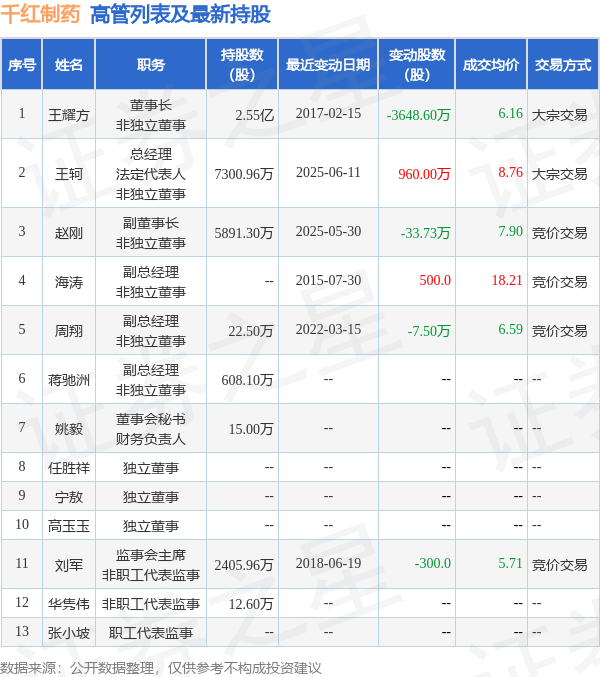Click 大宗交易 in 王轲's row
This screenshot has height=677, width=600.
click(559, 174)
